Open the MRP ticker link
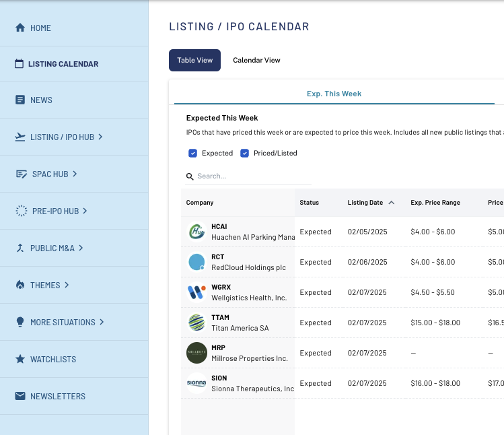 pos(218,347)
